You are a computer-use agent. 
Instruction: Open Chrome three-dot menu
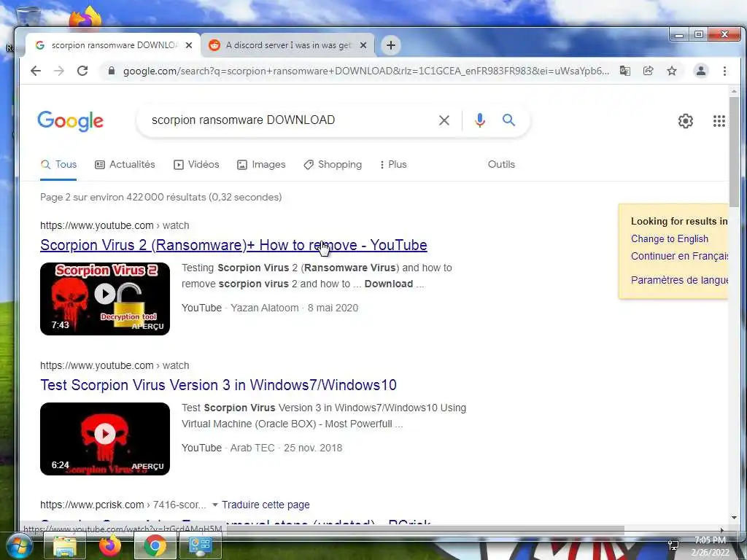tap(724, 71)
